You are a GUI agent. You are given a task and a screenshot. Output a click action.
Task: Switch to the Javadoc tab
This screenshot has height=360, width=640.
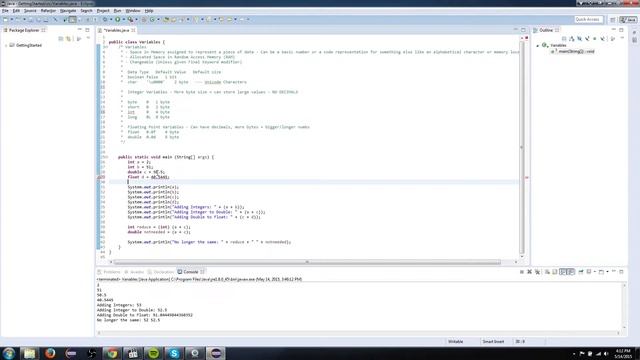(x=134, y=272)
